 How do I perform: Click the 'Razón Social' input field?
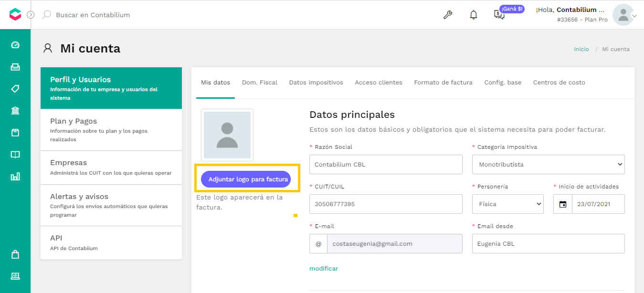point(386,164)
